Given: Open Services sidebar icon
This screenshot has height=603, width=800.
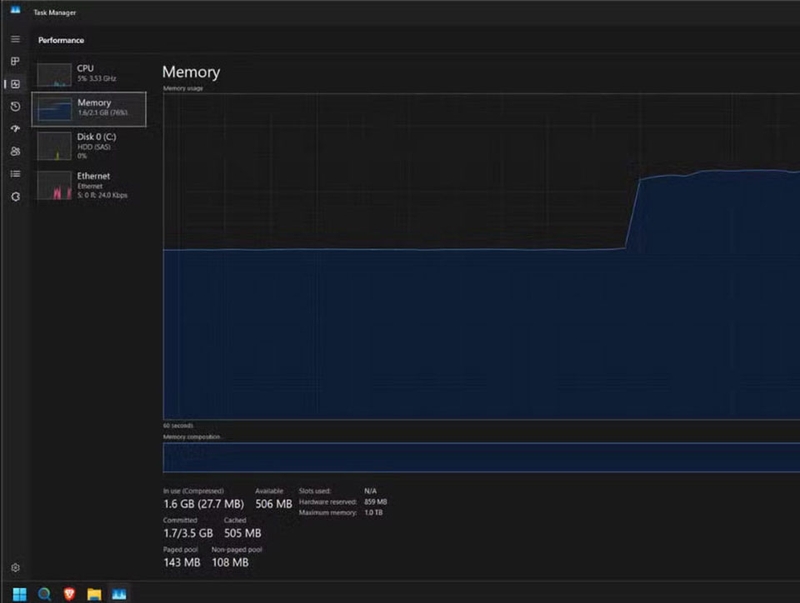Looking at the screenshot, I should tap(15, 196).
